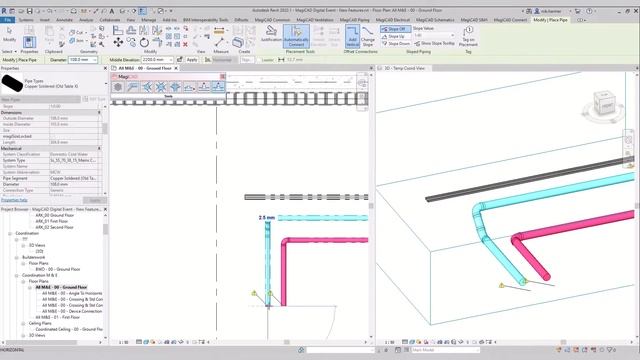This screenshot has width=640, height=360.
Task: Click the fifth MagiCAD toolbar cross icon
Action: pyautogui.click(x=175, y=87)
